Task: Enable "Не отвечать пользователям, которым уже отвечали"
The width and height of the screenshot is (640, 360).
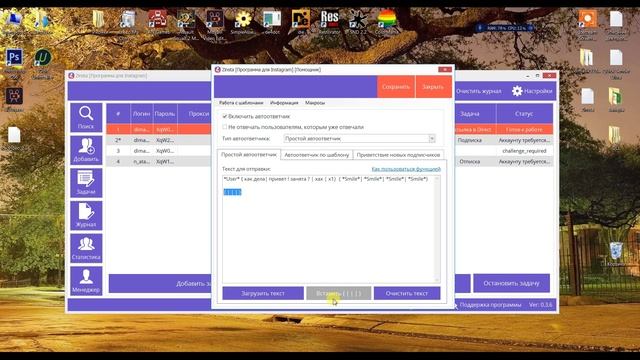Action: click(x=224, y=127)
